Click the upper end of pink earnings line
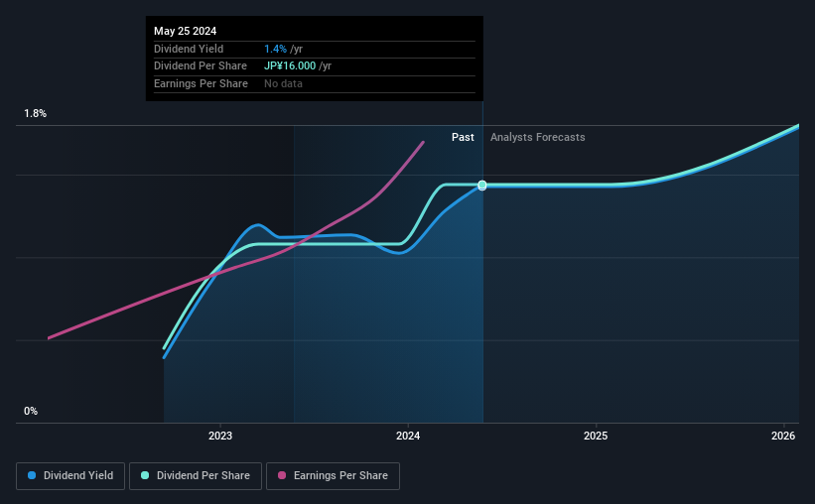 coord(423,142)
